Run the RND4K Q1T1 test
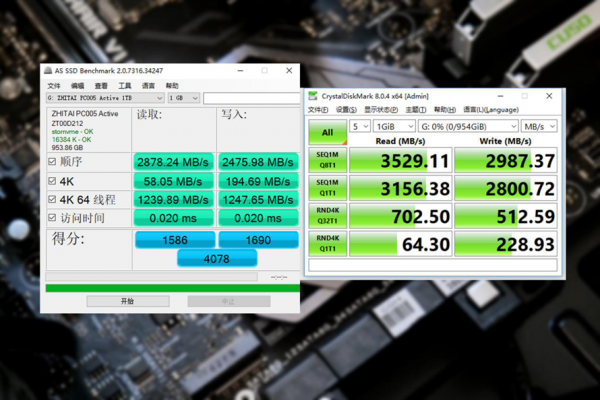 click(328, 243)
